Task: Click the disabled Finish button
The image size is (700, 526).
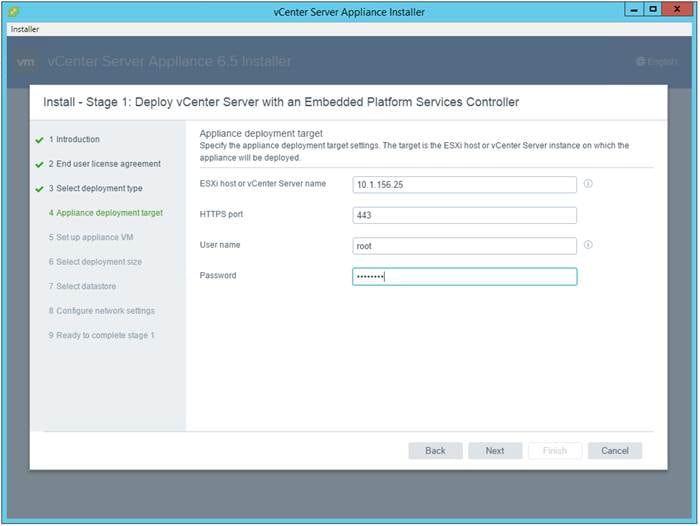Action: pos(555,451)
